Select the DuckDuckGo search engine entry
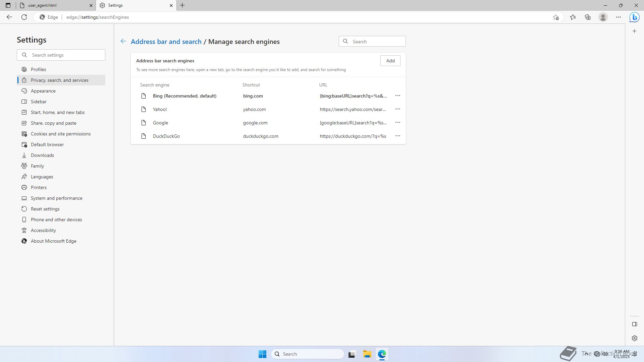This screenshot has width=644, height=362. (166, 136)
